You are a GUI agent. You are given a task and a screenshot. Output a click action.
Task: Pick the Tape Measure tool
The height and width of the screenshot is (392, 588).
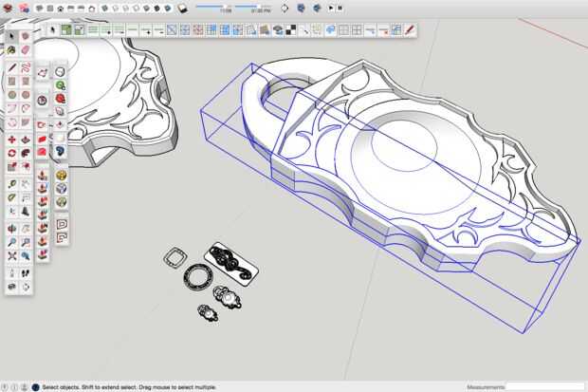coord(11,183)
